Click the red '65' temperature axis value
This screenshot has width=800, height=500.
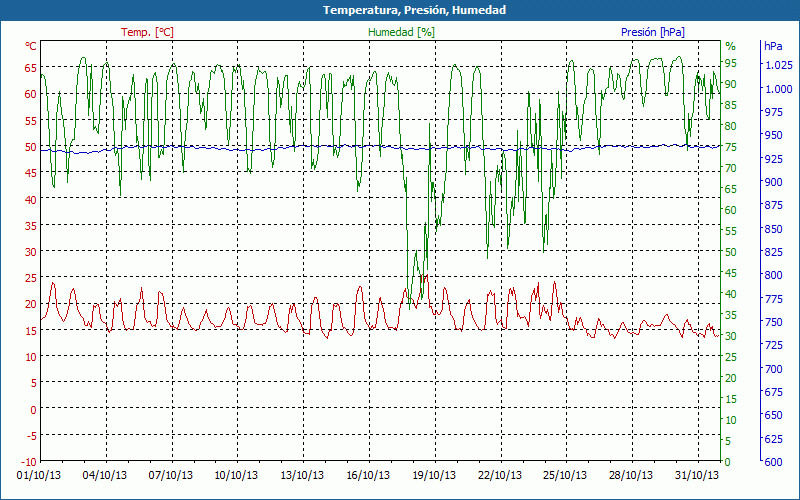pyautogui.click(x=31, y=67)
